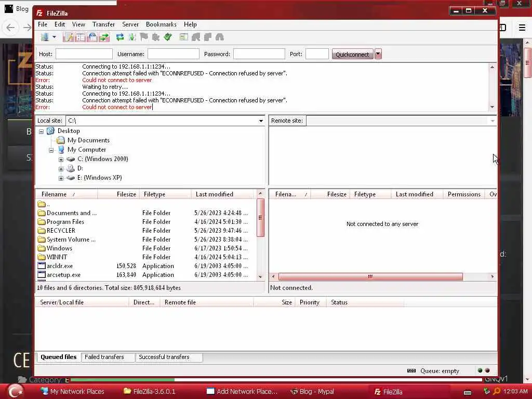Cancel the current operation flag icon
Viewport: 532px width, 399px height.
(144, 37)
